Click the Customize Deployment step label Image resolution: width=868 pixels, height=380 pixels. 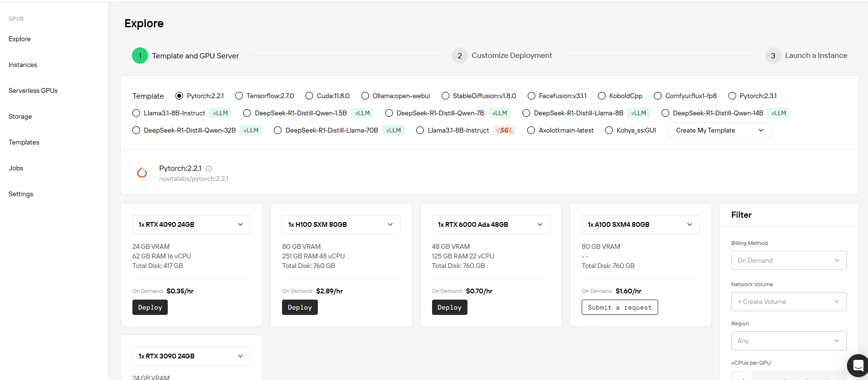(x=511, y=56)
